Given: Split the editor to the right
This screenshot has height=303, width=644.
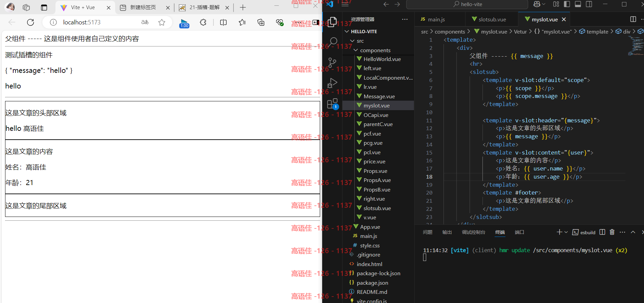Looking at the screenshot, I should pyautogui.click(x=633, y=19).
